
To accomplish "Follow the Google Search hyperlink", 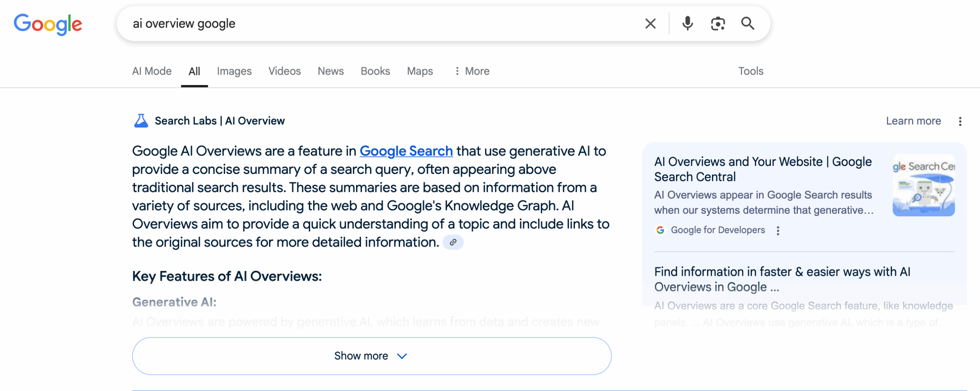I will 406,151.
